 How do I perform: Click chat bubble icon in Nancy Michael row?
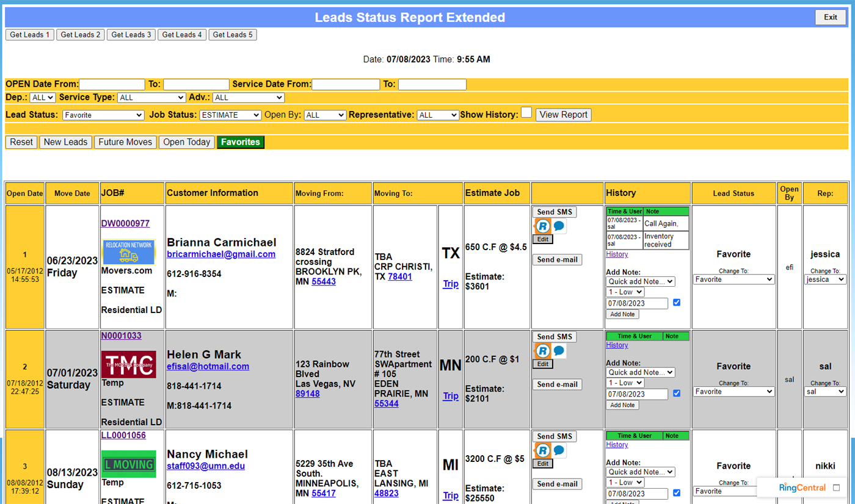click(559, 450)
